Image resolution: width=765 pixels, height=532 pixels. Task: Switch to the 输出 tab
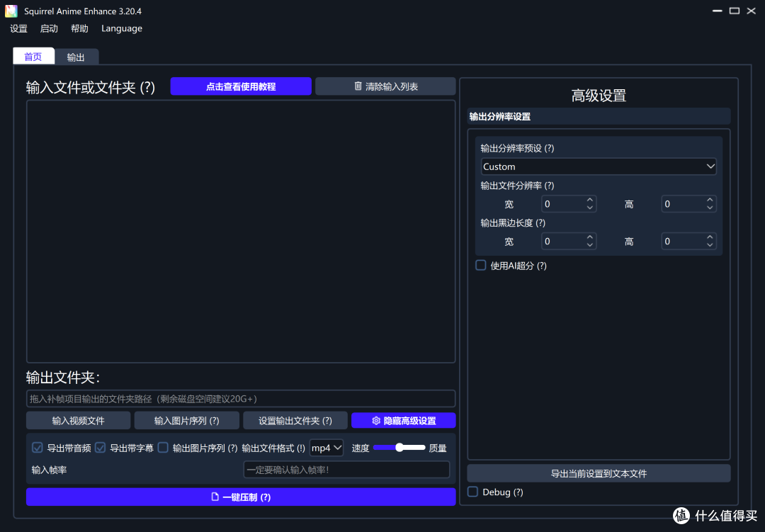point(76,56)
